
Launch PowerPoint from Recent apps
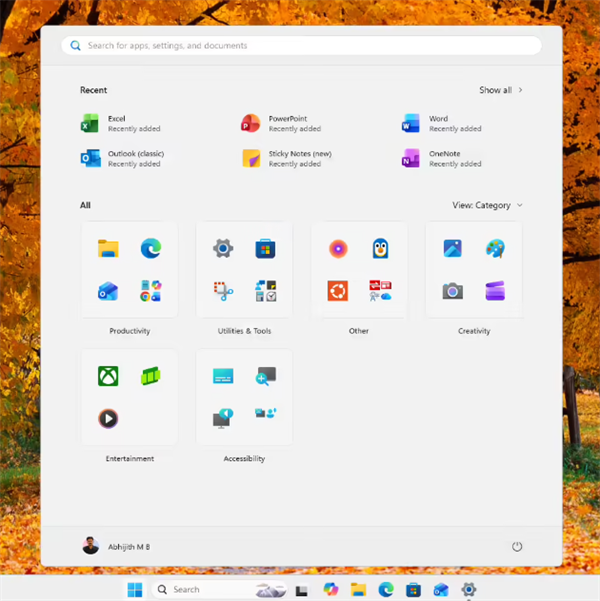pyautogui.click(x=281, y=123)
